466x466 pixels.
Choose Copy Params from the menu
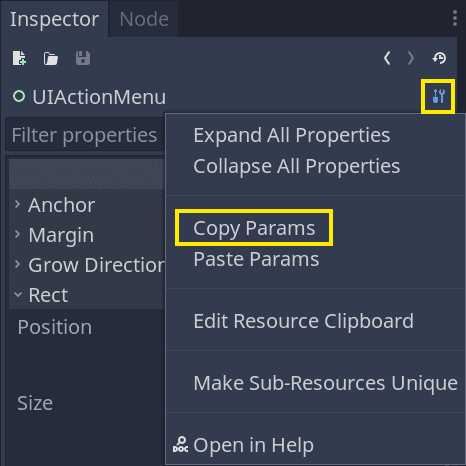click(x=254, y=228)
